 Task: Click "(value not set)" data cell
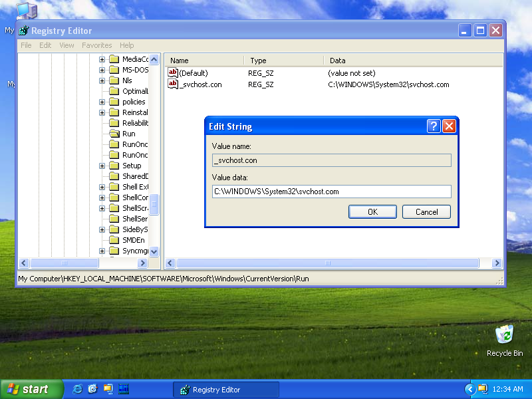point(352,73)
